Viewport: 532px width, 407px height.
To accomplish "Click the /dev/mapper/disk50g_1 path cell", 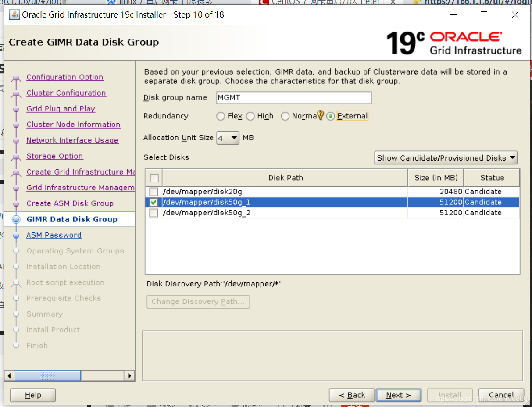I will click(x=285, y=202).
